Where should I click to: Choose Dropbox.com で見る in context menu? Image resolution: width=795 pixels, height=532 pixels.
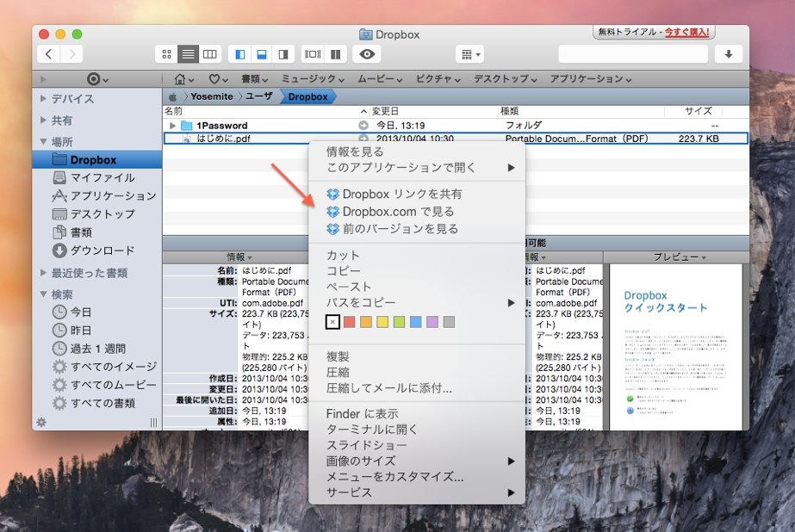(x=417, y=211)
